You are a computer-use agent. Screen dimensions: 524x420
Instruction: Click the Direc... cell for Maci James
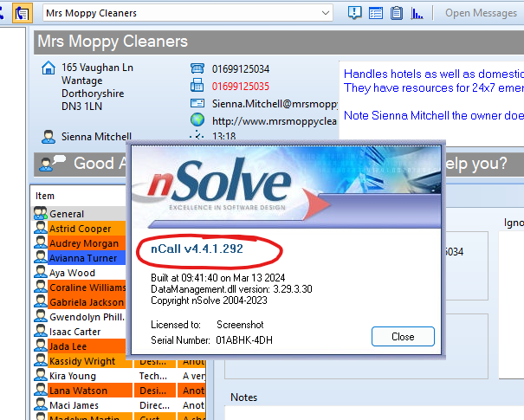point(154,405)
